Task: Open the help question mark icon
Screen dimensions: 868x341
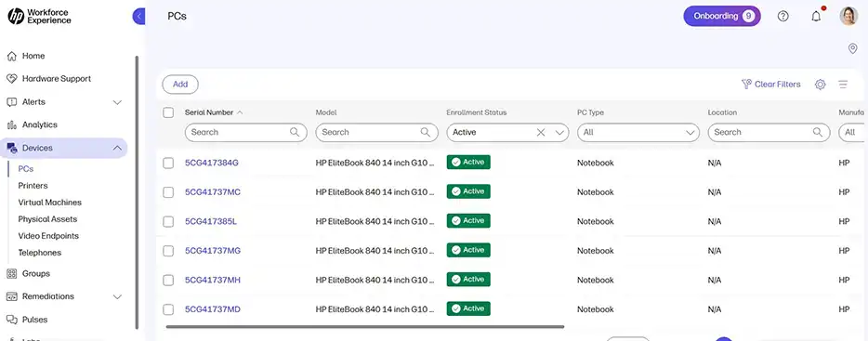Action: (x=783, y=16)
